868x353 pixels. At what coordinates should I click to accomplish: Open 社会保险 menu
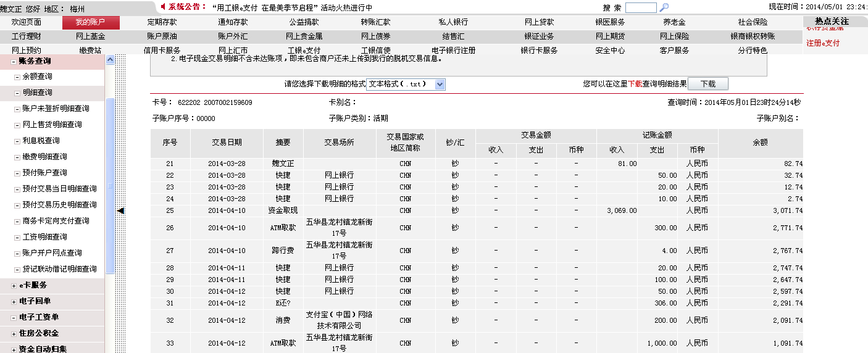tap(753, 22)
